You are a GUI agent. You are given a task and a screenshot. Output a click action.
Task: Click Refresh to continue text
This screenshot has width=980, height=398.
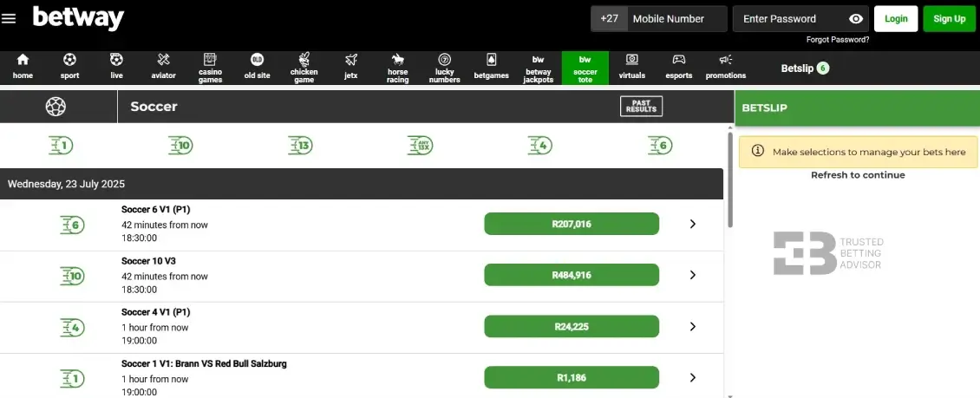click(858, 175)
